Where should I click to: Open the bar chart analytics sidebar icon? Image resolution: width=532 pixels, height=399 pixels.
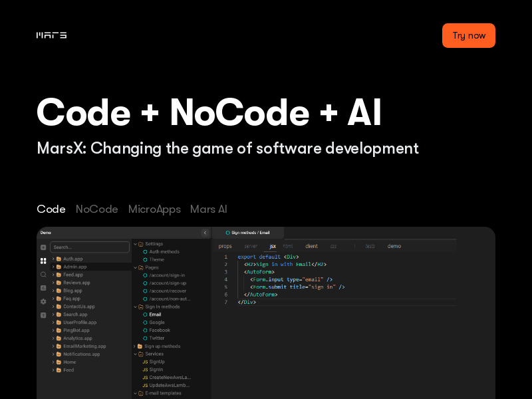(43, 288)
